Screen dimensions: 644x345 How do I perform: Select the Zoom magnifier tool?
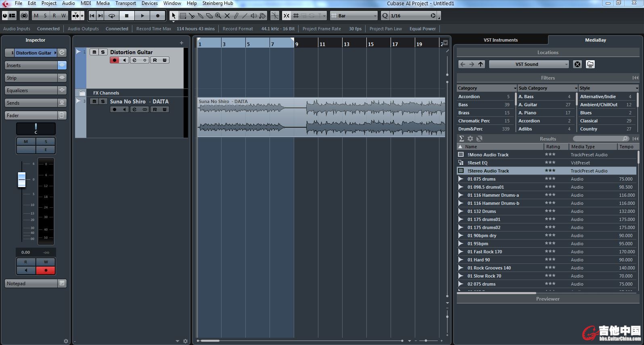[x=218, y=16]
